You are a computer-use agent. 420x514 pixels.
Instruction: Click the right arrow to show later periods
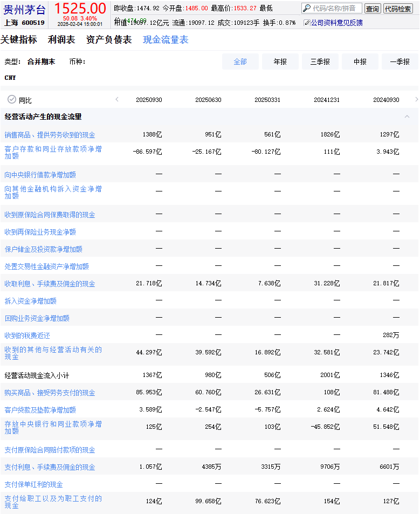416,100
